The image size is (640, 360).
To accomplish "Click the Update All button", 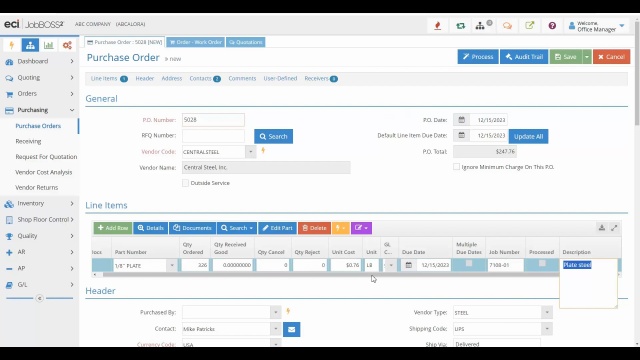I will pos(528,136).
